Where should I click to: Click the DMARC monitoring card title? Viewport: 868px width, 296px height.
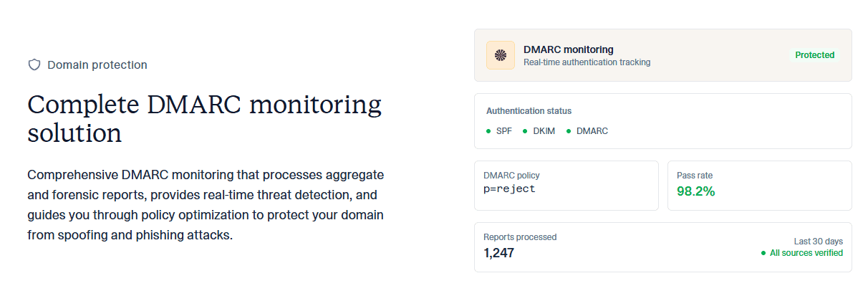click(568, 49)
